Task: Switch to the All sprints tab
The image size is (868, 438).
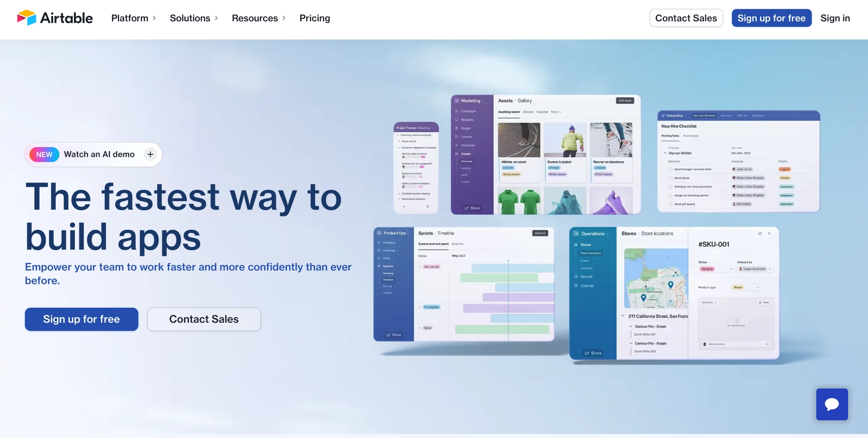Action: click(x=458, y=244)
